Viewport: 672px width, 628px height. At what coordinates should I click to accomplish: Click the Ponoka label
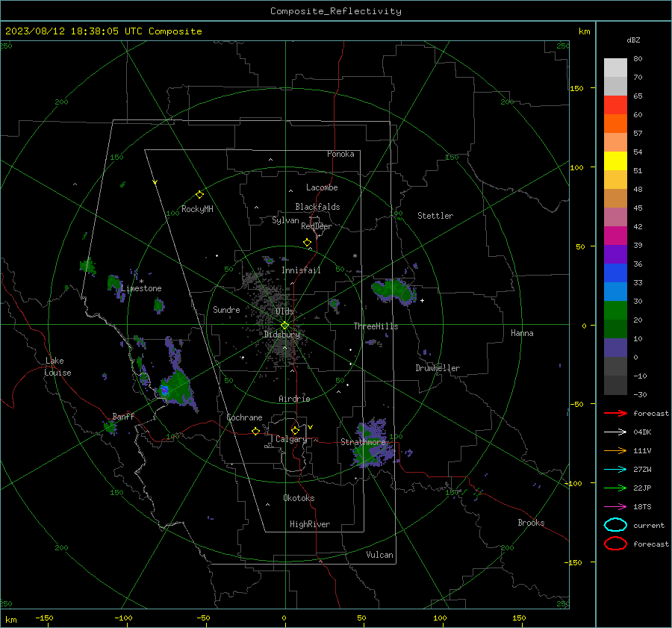340,154
